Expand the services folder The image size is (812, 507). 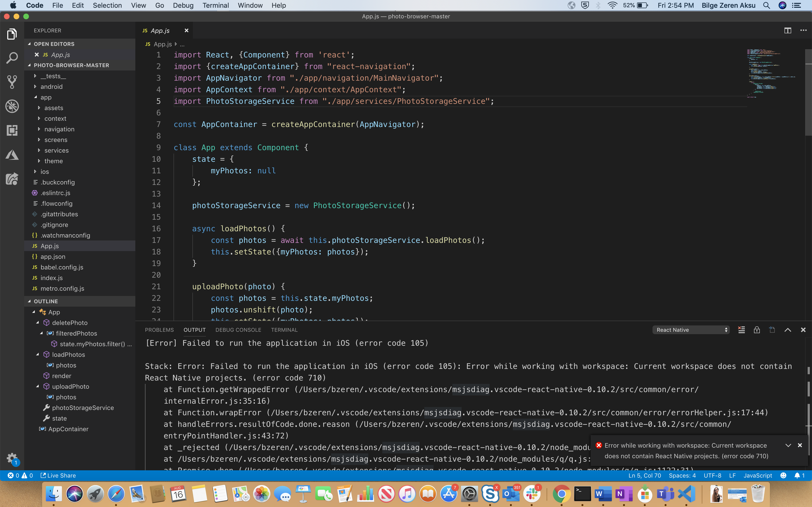56,151
